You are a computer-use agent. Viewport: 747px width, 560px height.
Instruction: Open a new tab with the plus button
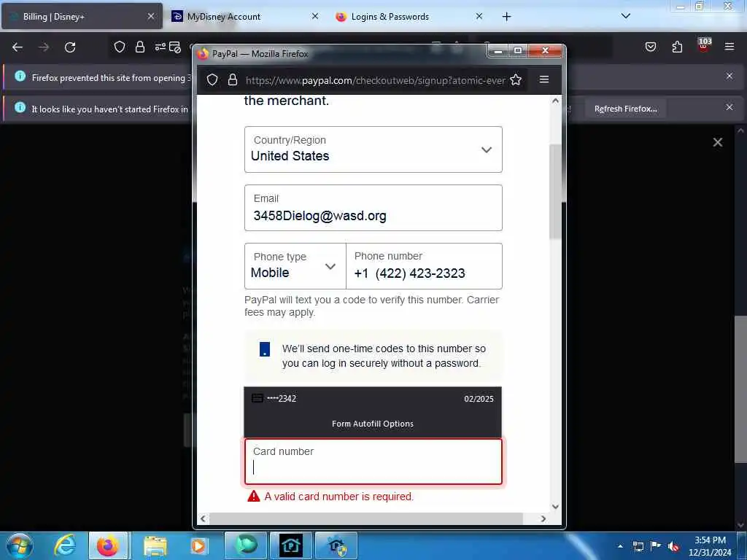(x=506, y=17)
